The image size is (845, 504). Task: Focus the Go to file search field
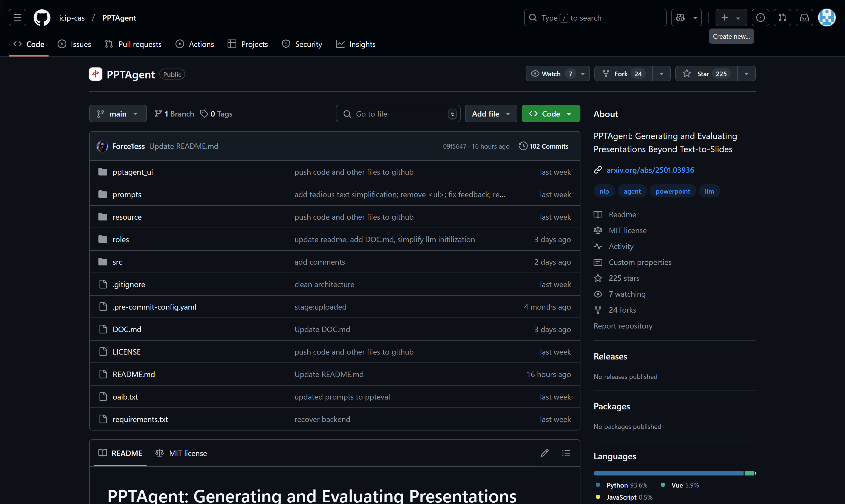click(x=398, y=114)
